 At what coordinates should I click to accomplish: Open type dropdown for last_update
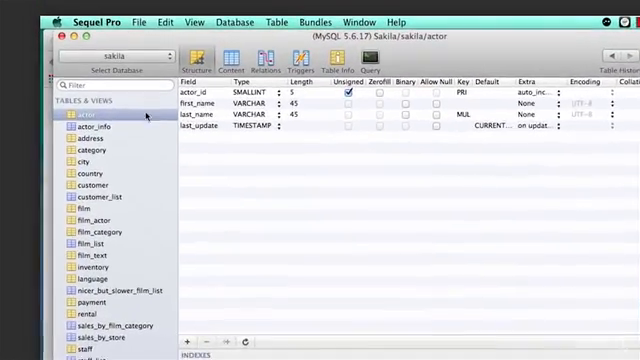[x=279, y=126]
